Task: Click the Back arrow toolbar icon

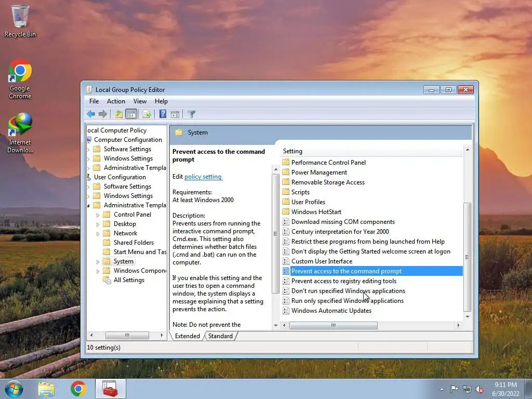Action: click(90, 114)
